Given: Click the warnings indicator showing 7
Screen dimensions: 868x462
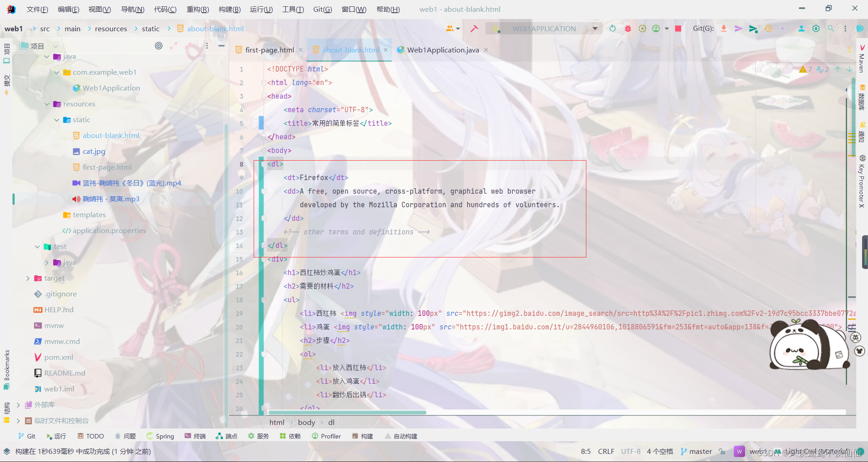Looking at the screenshot, I should 806,69.
